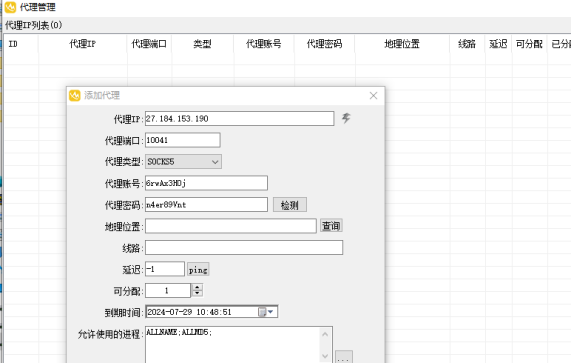Click the 线路 column header

(467, 45)
